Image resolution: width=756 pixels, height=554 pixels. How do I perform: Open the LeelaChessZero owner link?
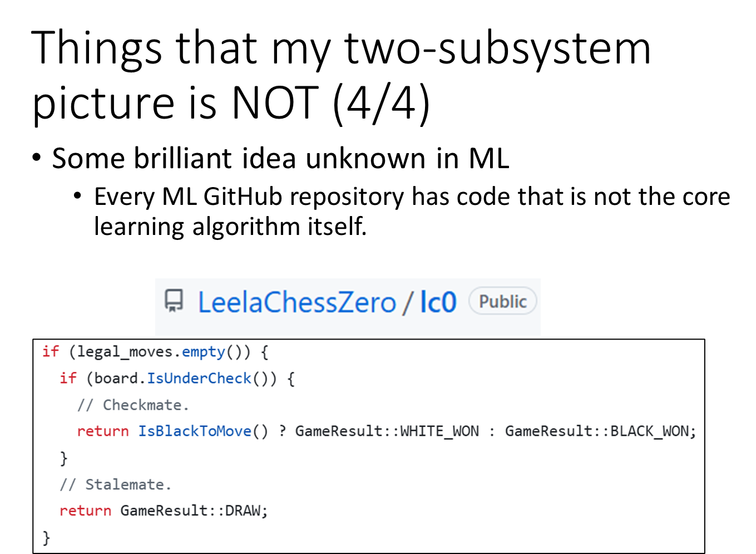297,302
